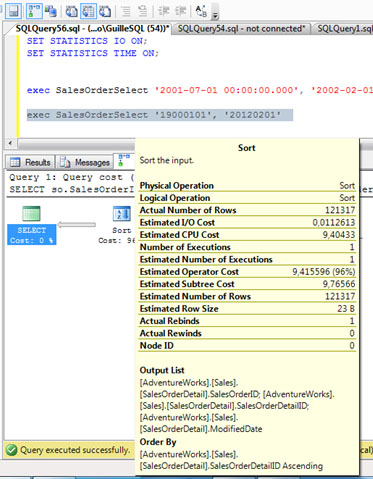This screenshot has width=373, height=479.
Task: Click 'Estimated Row Size' tooltip row
Action: 247,309
